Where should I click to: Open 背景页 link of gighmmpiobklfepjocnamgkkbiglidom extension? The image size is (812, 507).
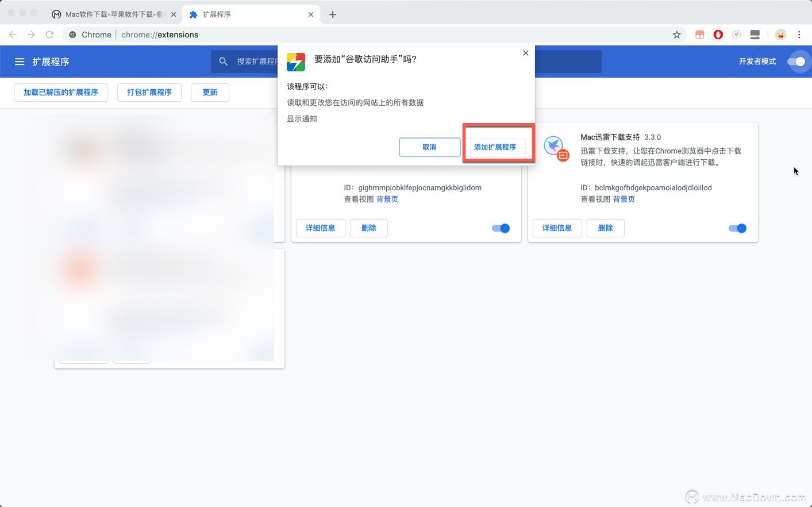387,199
